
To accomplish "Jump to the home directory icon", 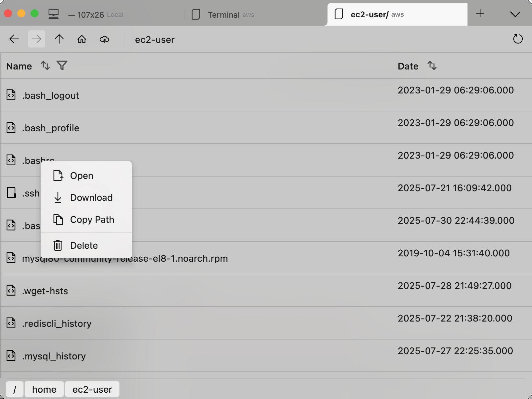I will (82, 39).
